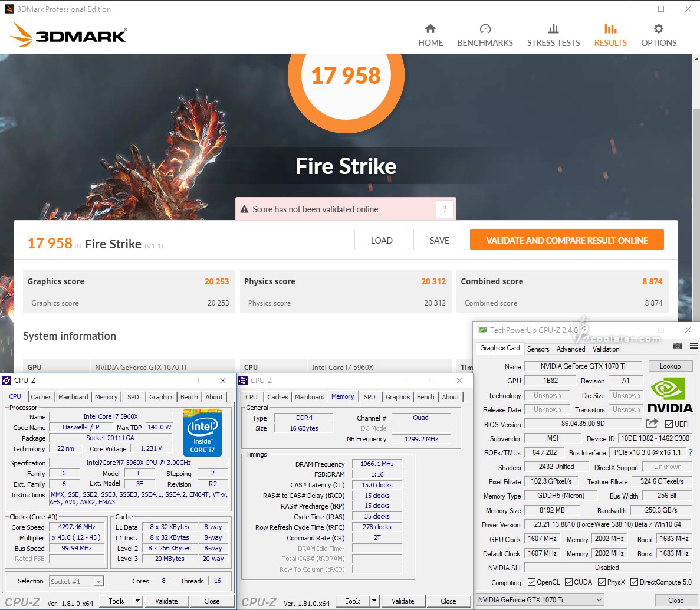Switch to Caches tab in CPU-Z CPU window
The width and height of the screenshot is (700, 610).
click(x=41, y=397)
